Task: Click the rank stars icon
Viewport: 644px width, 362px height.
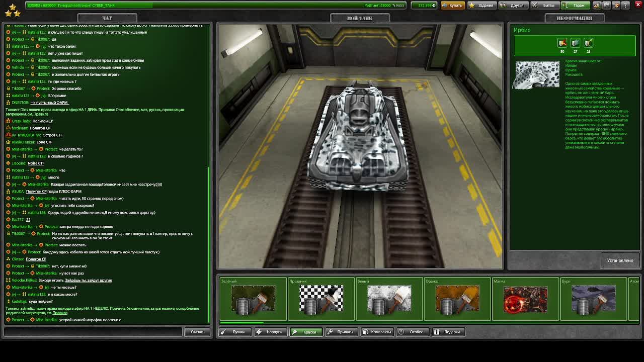Action: pos(13,9)
